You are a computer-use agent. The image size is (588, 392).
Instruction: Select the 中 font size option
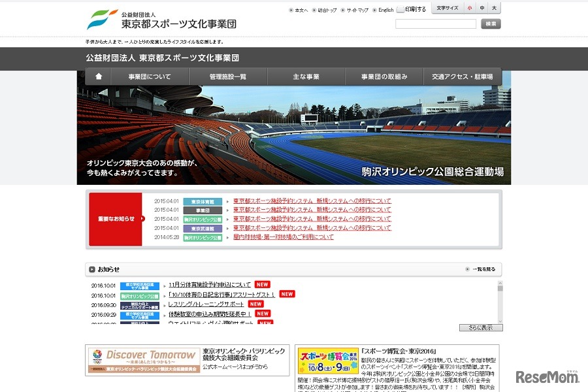pyautogui.click(x=482, y=8)
